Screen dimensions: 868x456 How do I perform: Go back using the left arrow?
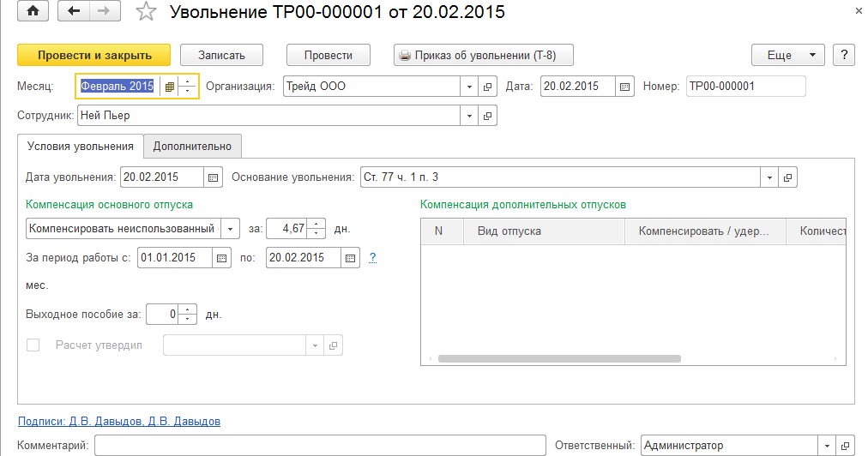coord(73,12)
